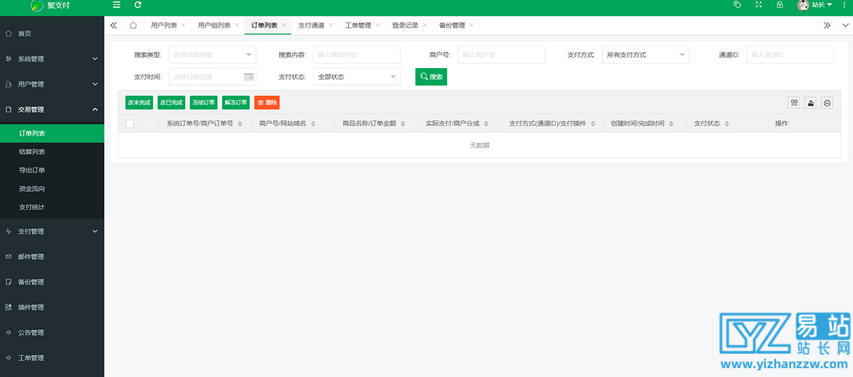853x377 pixels.
Task: Sort by 创建时间/完成时间 column arrows
Action: tap(671, 124)
